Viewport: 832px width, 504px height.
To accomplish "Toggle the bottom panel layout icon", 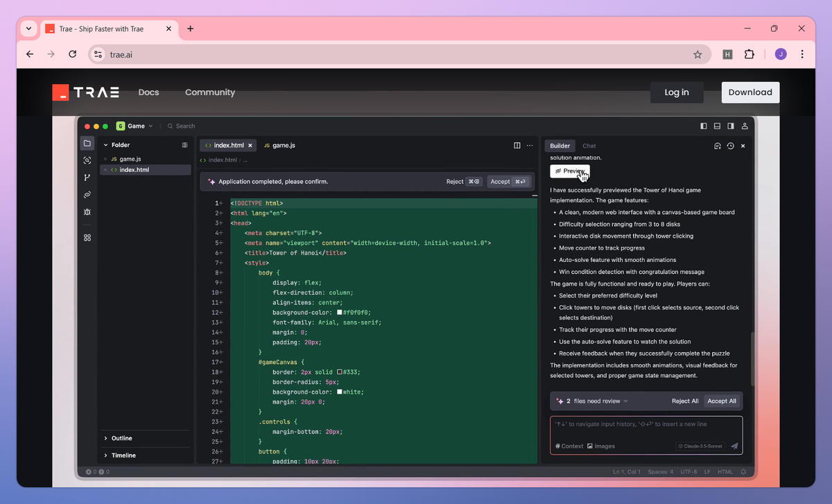I will 717,126.
